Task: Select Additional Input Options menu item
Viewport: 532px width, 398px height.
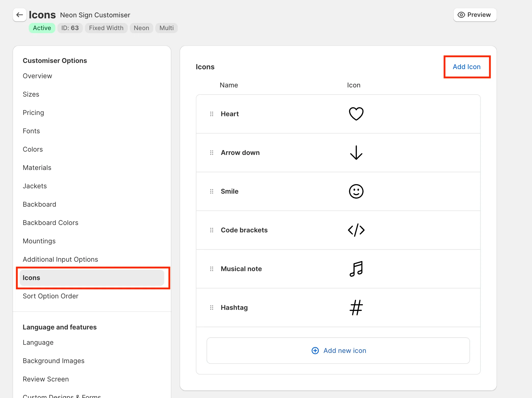Action: 61,259
